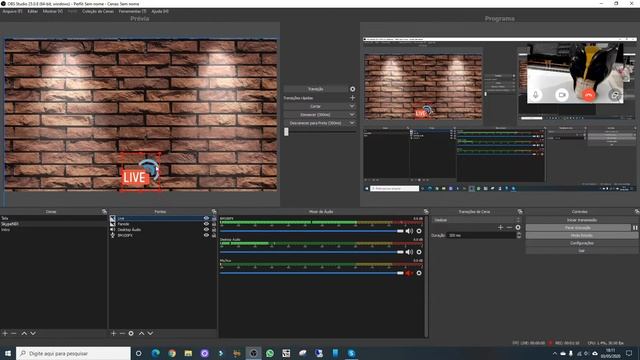Open Skype from the taskbar
640x360 pixels.
tap(351, 353)
